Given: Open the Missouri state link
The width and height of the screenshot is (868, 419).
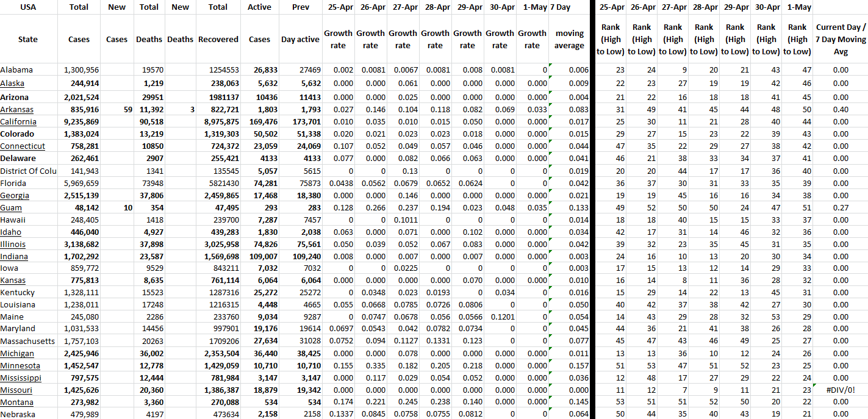Looking at the screenshot, I should [16, 390].
